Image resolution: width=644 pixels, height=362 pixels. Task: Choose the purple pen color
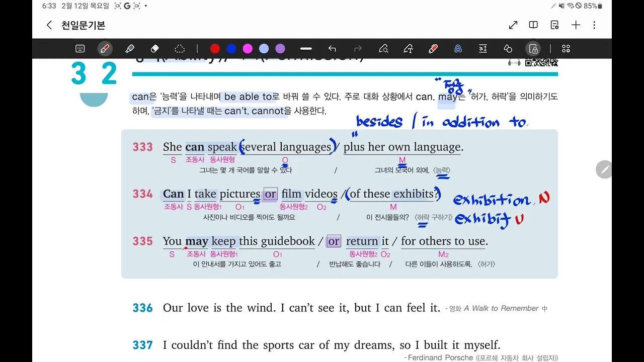coord(280,49)
